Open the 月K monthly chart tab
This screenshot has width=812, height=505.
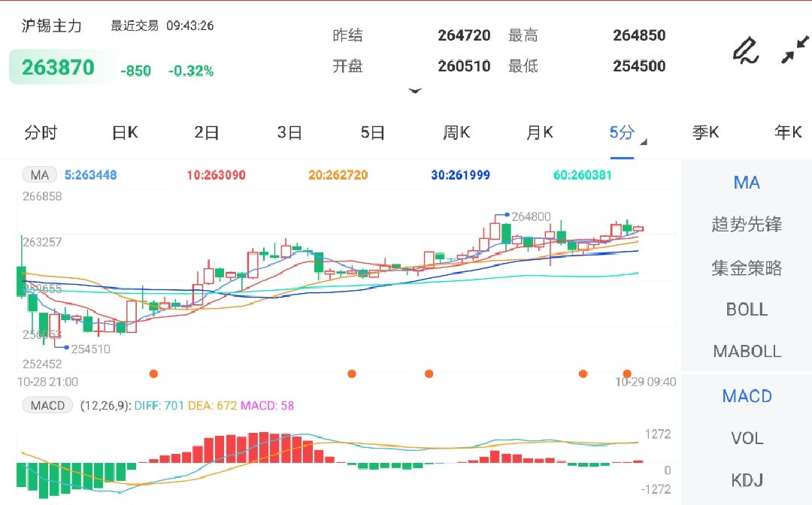click(540, 132)
